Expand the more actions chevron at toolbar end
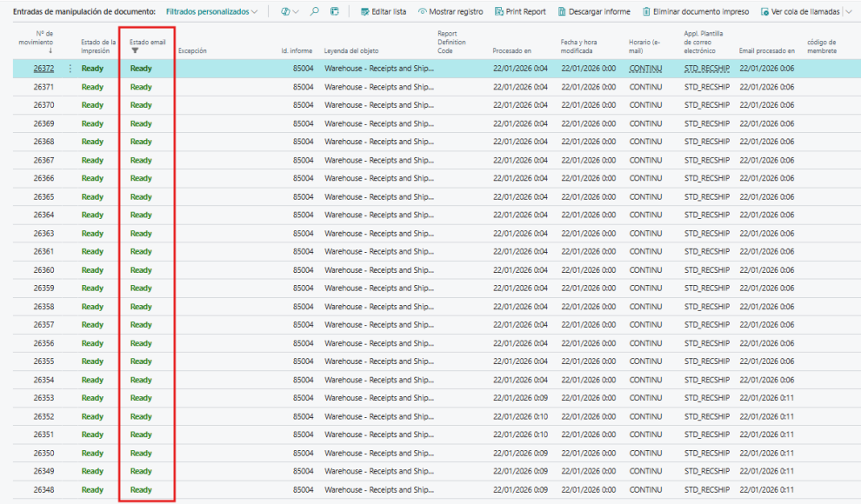This screenshot has height=504, width=861. [849, 11]
